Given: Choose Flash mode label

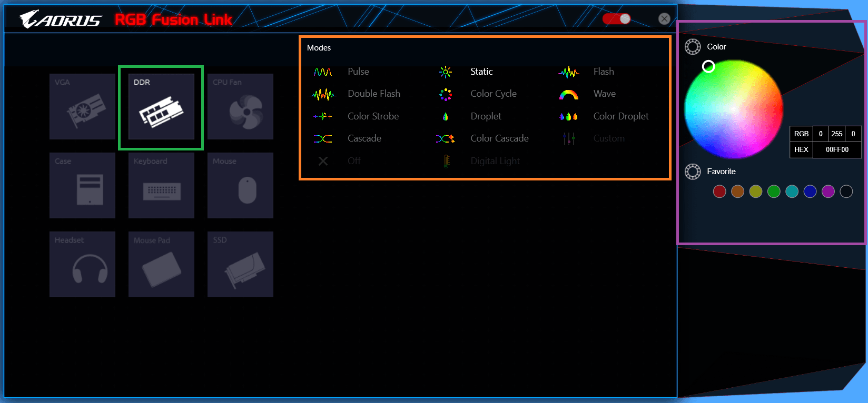Looking at the screenshot, I should pyautogui.click(x=604, y=72).
